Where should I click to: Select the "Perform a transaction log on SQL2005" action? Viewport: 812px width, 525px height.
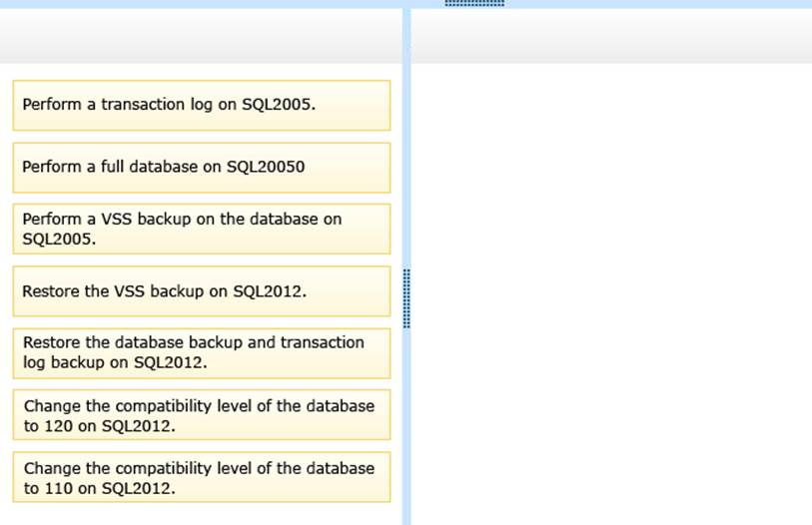pos(201,105)
